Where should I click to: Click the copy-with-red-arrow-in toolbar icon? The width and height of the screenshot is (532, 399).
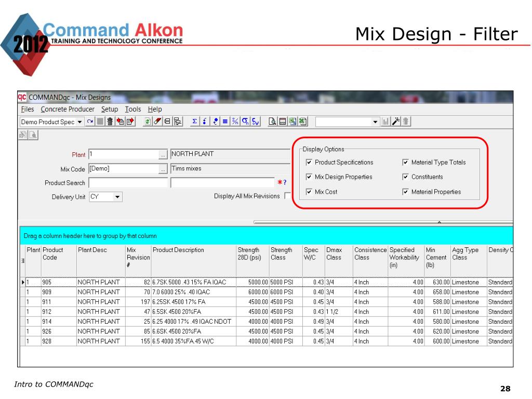click(120, 122)
